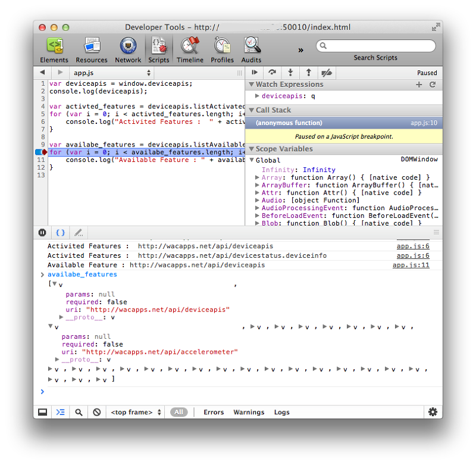Switch to the Profiles panel
The width and height of the screenshot is (476, 465).
click(222, 50)
